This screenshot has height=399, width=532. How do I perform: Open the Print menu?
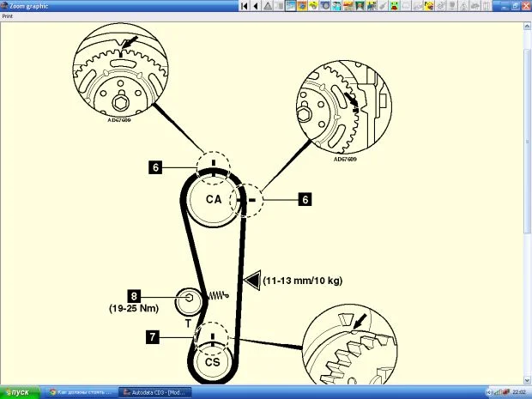(7, 15)
